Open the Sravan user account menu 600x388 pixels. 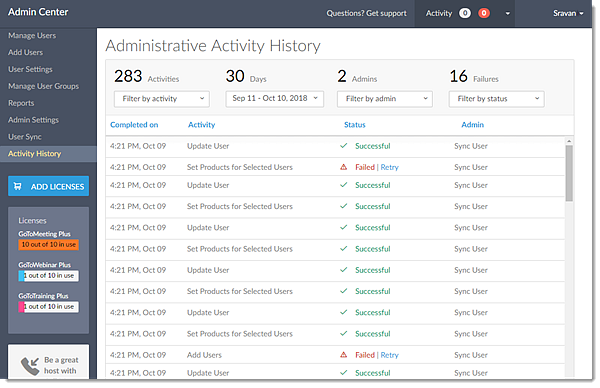568,13
